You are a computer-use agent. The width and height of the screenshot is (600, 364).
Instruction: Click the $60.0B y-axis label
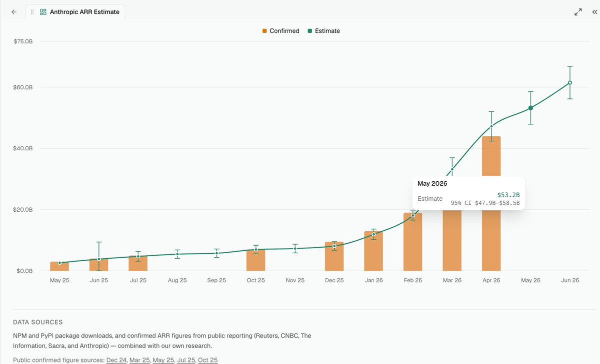point(23,87)
